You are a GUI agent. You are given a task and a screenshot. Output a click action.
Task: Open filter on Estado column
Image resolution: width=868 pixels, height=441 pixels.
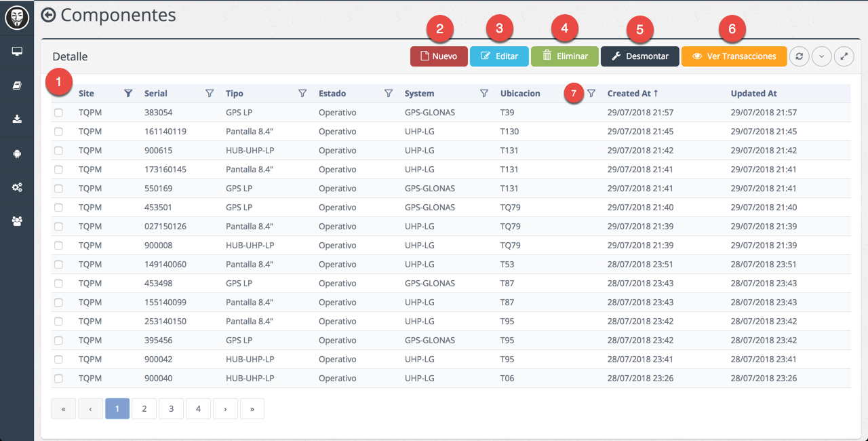point(389,94)
